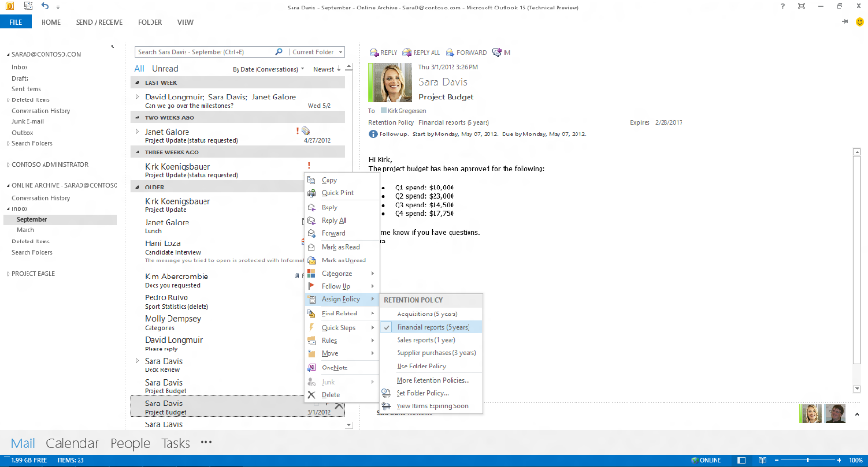This screenshot has width=868, height=467.
Task: Open Categorize submenu in context menu
Action: click(342, 273)
